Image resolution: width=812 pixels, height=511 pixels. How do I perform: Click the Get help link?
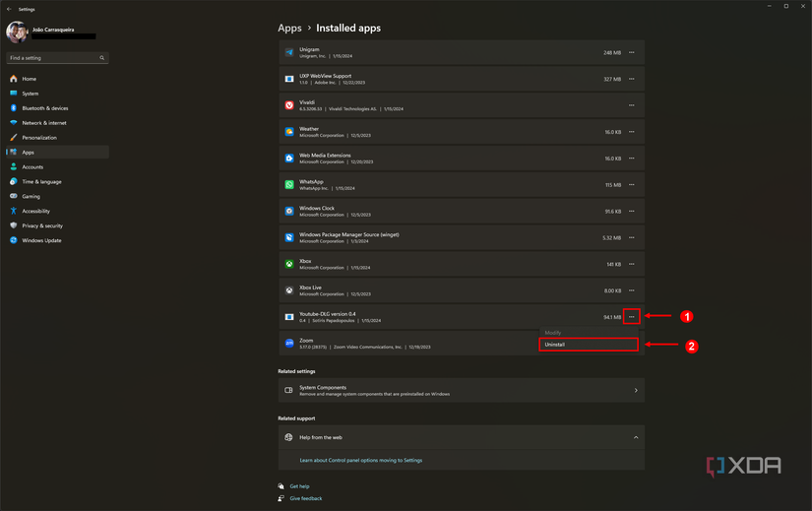299,486
